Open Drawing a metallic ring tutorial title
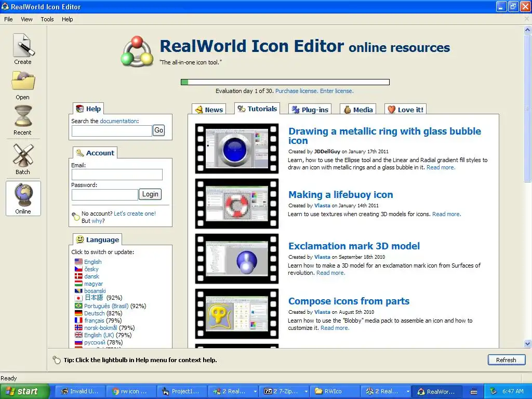 click(x=385, y=136)
